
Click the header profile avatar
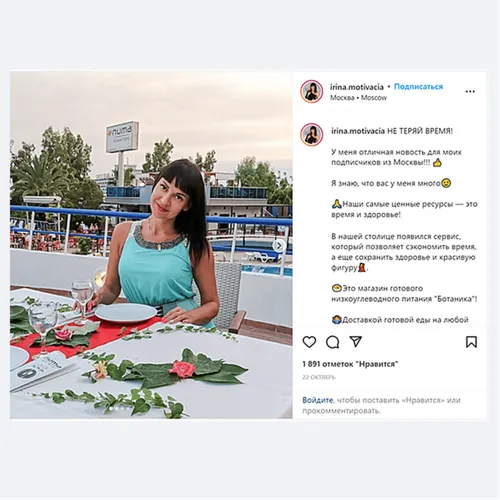312,91
